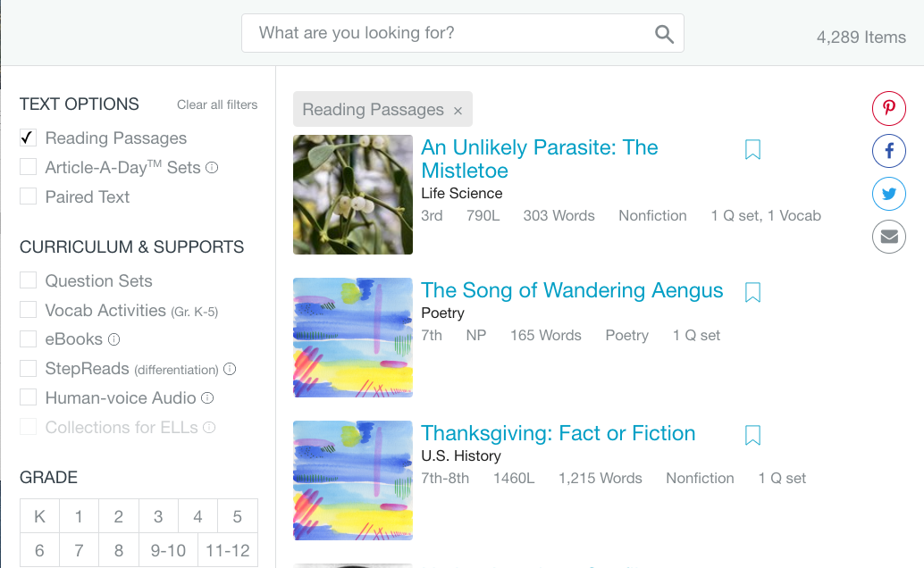Image resolution: width=924 pixels, height=568 pixels.
Task: Uncheck the Reading Passages checkbox
Action: click(x=29, y=138)
